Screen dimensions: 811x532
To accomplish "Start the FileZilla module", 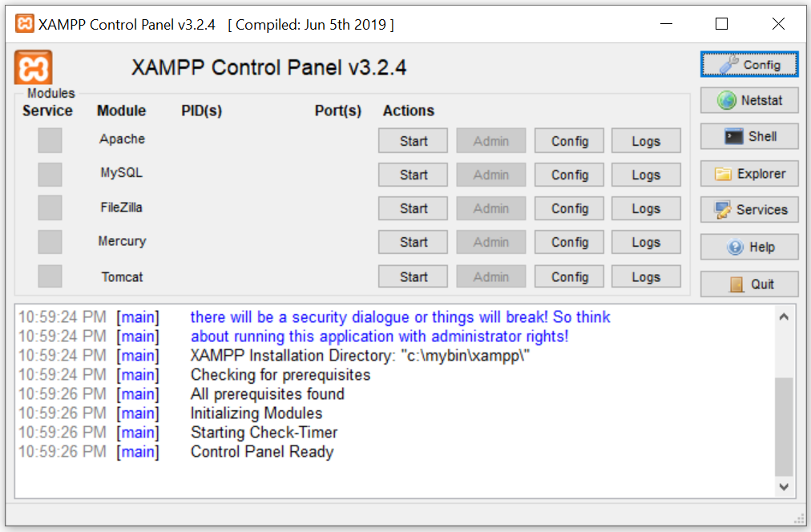I will tap(413, 208).
